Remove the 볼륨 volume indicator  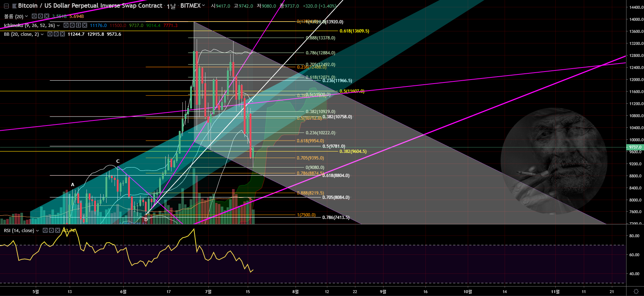[46, 16]
